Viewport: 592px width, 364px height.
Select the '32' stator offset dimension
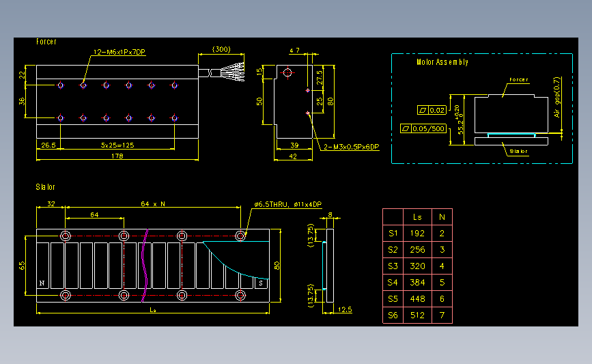(51, 204)
